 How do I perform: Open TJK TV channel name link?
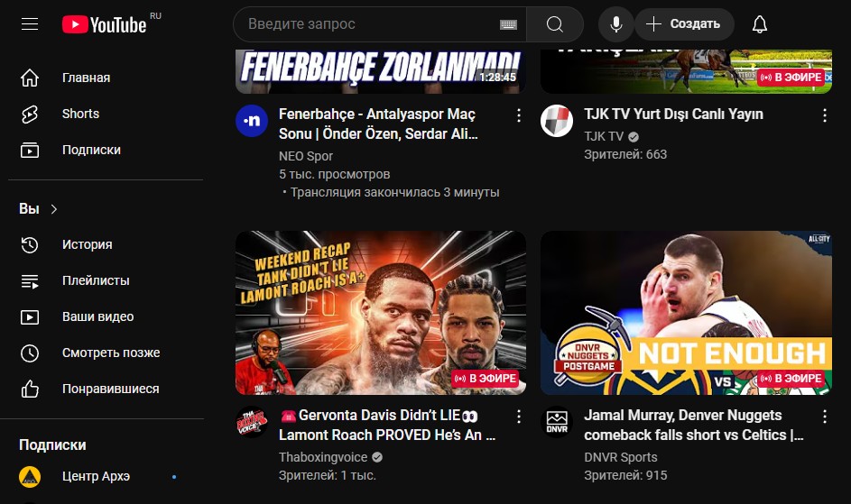[x=604, y=136]
